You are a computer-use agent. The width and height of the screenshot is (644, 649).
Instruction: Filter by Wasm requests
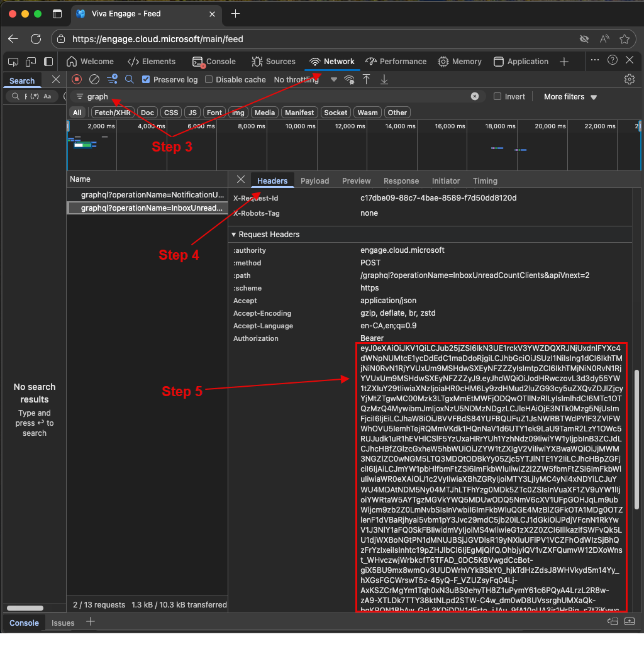[x=367, y=113]
